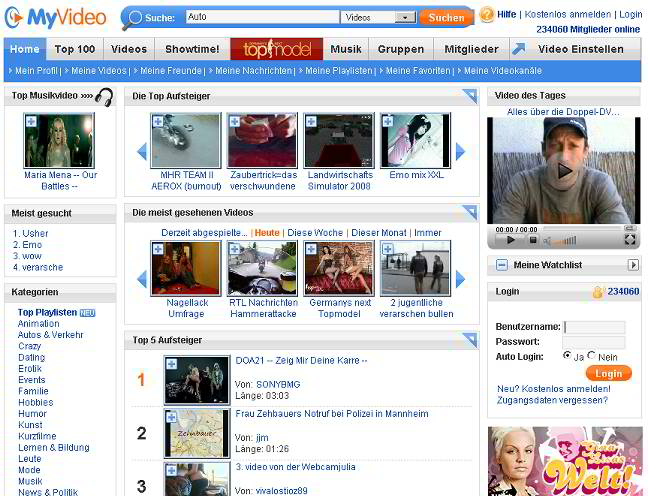The image size is (648, 496).
Task: Click the right arrow in Die Top Aufsteiger
Action: coord(461,152)
